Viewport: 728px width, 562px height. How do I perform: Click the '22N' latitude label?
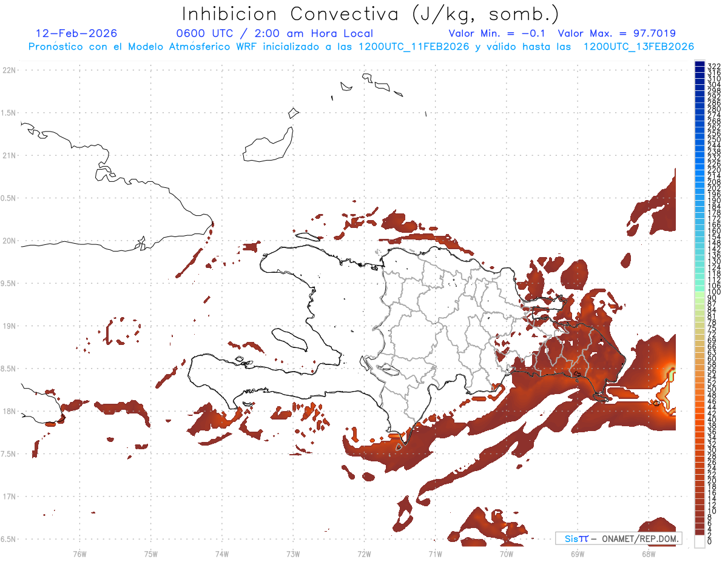pyautogui.click(x=9, y=70)
